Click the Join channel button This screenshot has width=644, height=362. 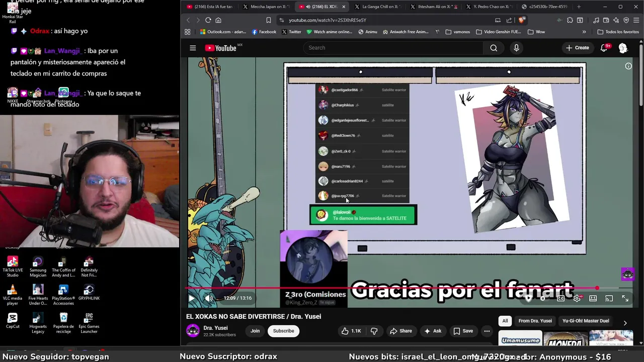[255, 331]
